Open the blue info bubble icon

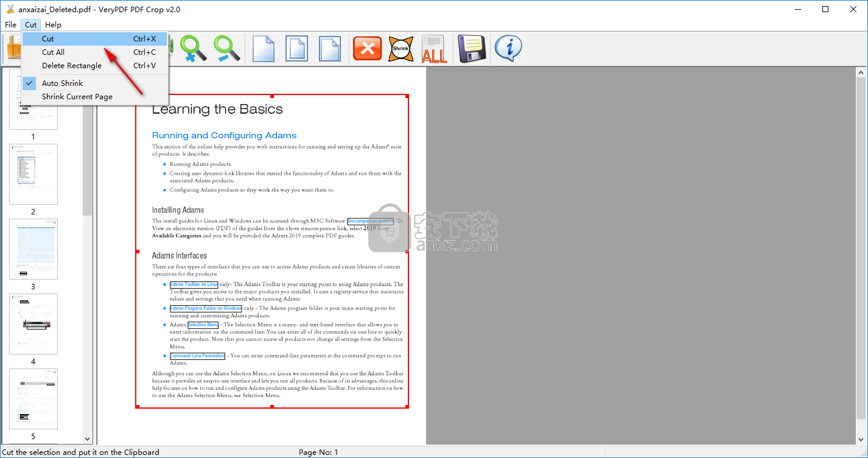[x=508, y=48]
